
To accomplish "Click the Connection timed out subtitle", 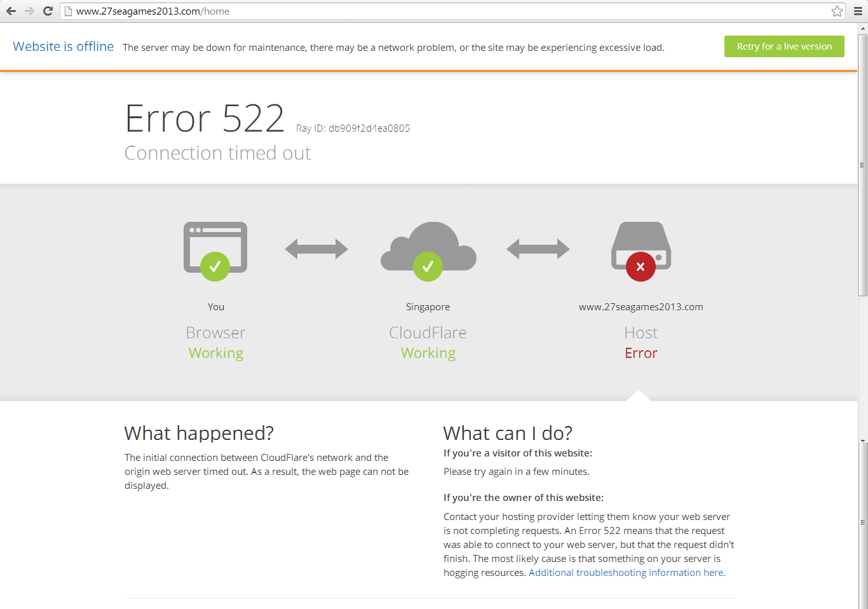I will click(x=218, y=153).
